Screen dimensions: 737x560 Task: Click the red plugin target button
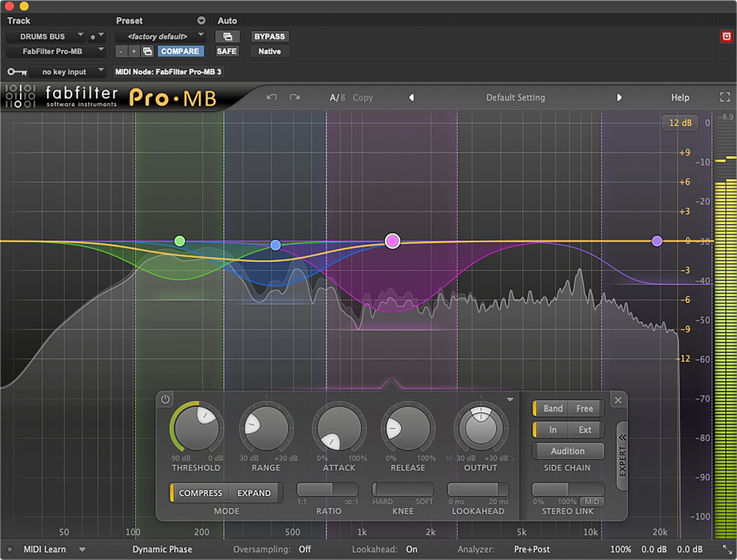[x=725, y=36]
